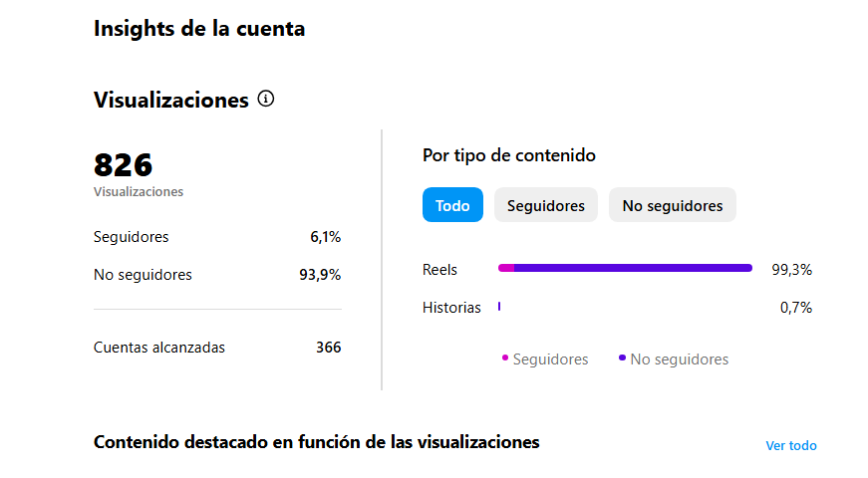The height and width of the screenshot is (478, 868).
Task: Click the purple No seguidores legend dot
Action: pyautogui.click(x=623, y=358)
